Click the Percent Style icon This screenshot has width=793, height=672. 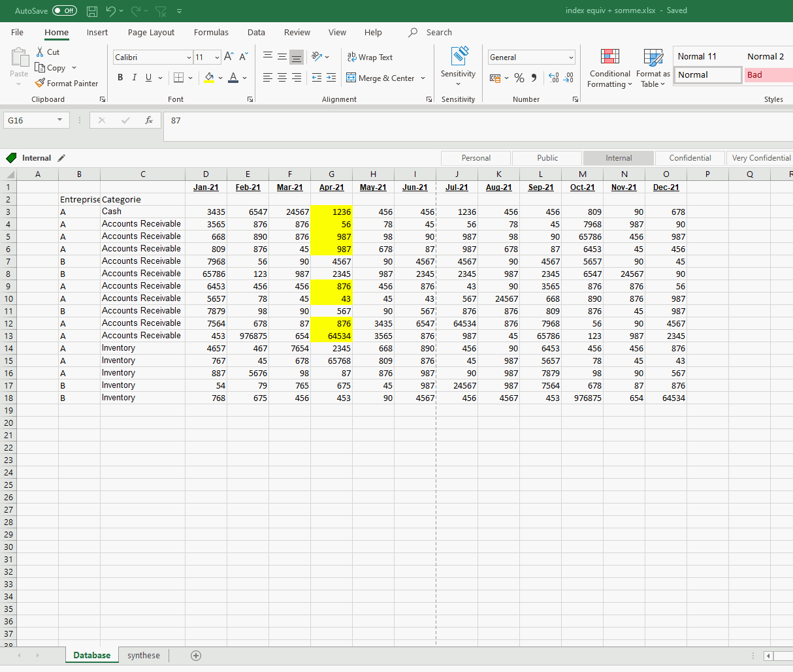[x=519, y=78]
